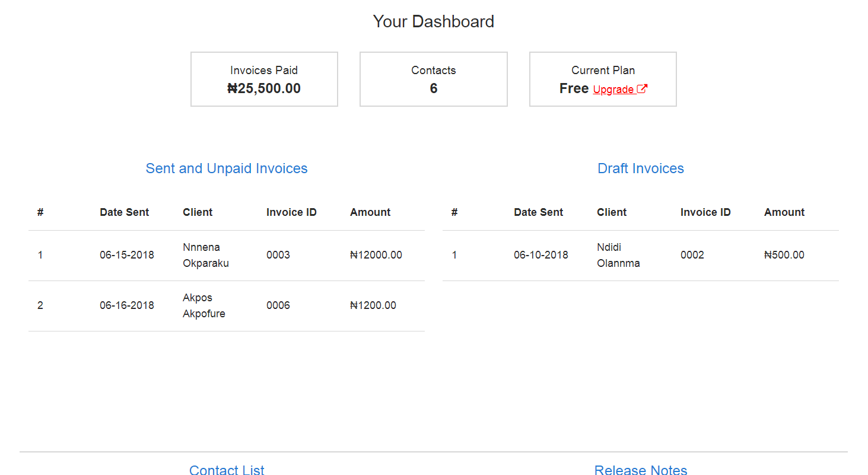
Task: Open the Release Notes section
Action: [x=641, y=470]
